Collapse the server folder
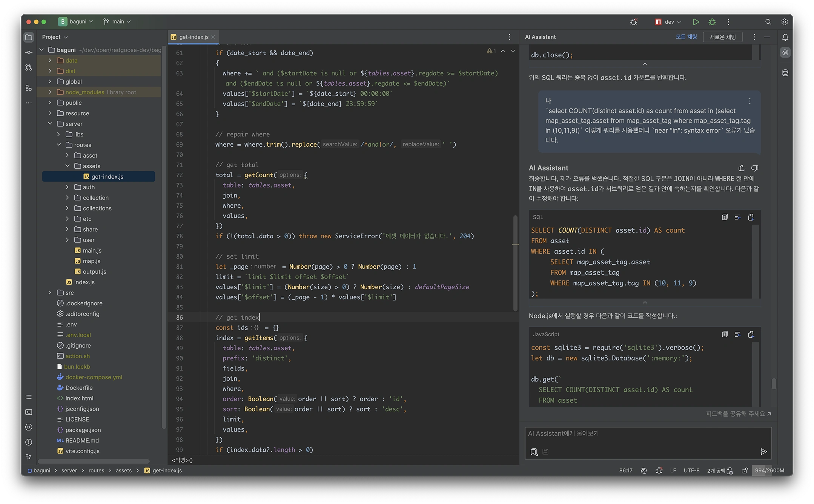Screen dimensions: 814x504 pos(50,124)
